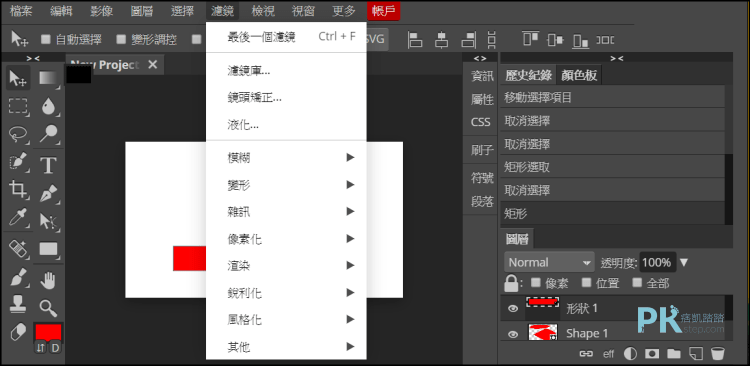Expand the 模糊 filter submenu
This screenshot has width=750, height=366.
(286, 157)
